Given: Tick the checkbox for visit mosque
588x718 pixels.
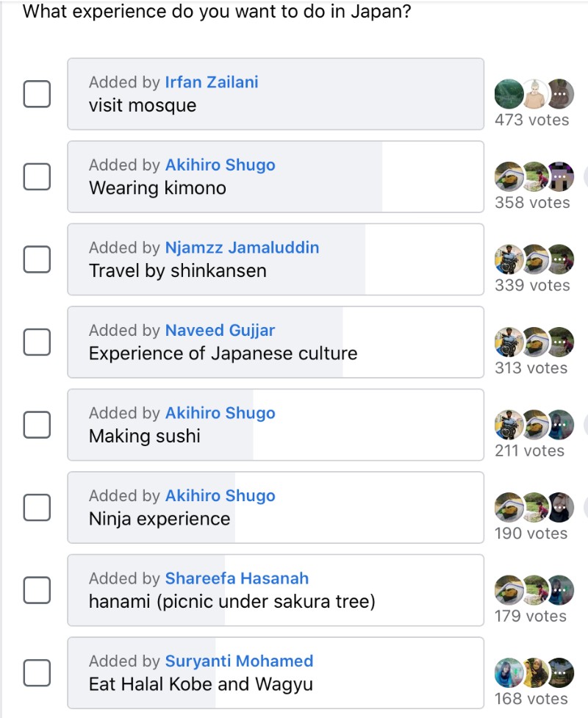Looking at the screenshot, I should coord(37,94).
